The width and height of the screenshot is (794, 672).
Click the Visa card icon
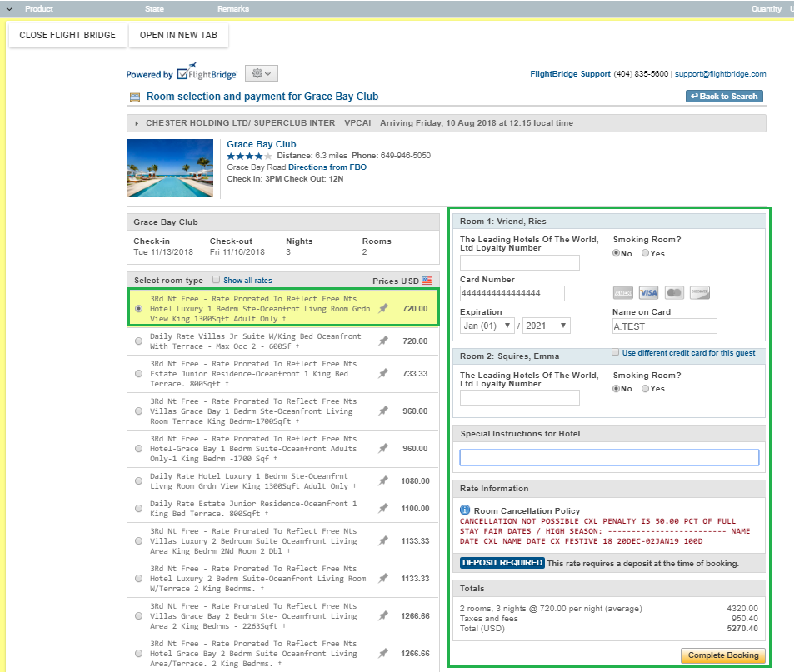pos(648,292)
